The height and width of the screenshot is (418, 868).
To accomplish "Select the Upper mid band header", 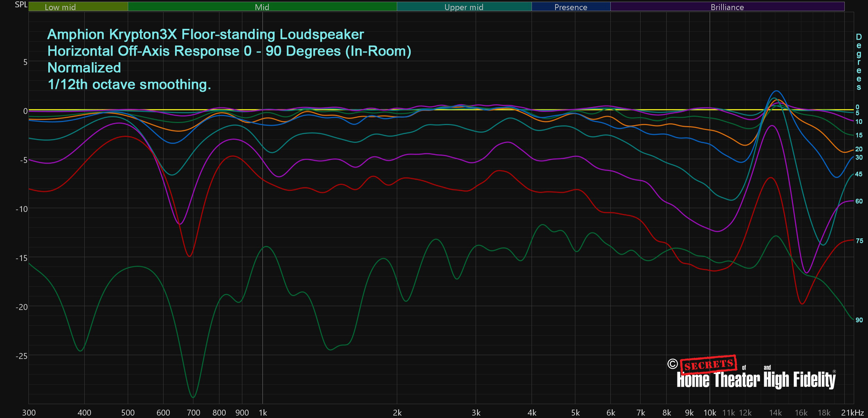I will [x=464, y=7].
